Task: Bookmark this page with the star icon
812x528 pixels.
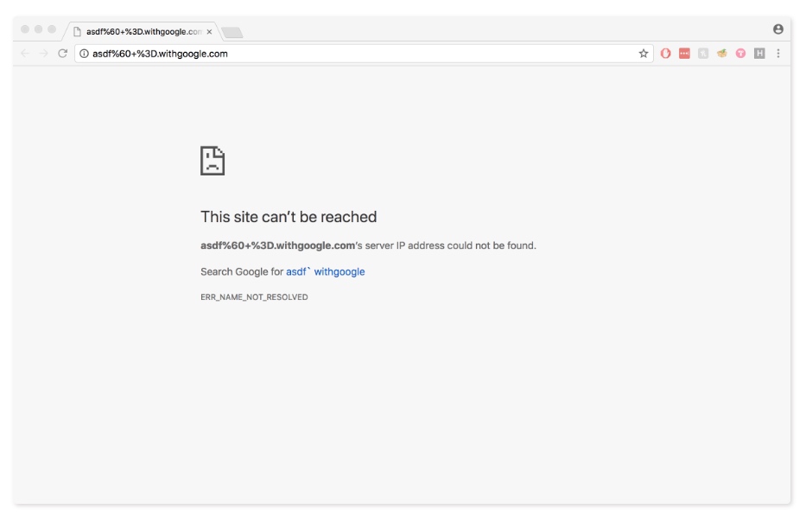Action: pyautogui.click(x=644, y=54)
